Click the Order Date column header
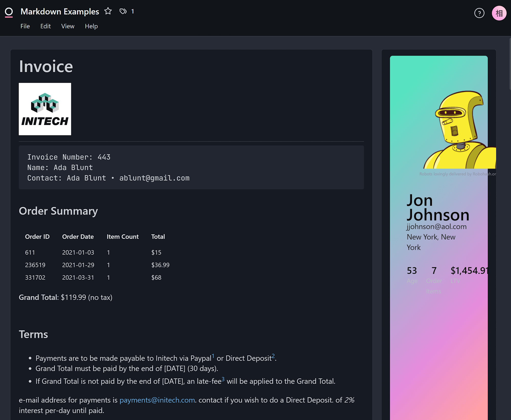This screenshot has height=420, width=511. [x=78, y=237]
